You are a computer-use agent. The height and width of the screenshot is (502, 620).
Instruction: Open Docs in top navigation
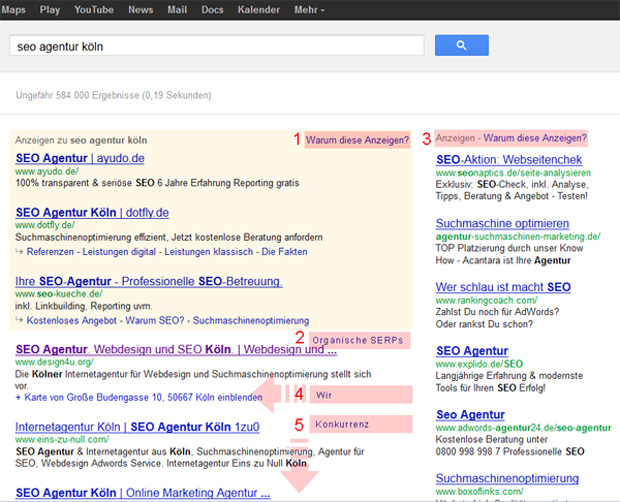212,9
